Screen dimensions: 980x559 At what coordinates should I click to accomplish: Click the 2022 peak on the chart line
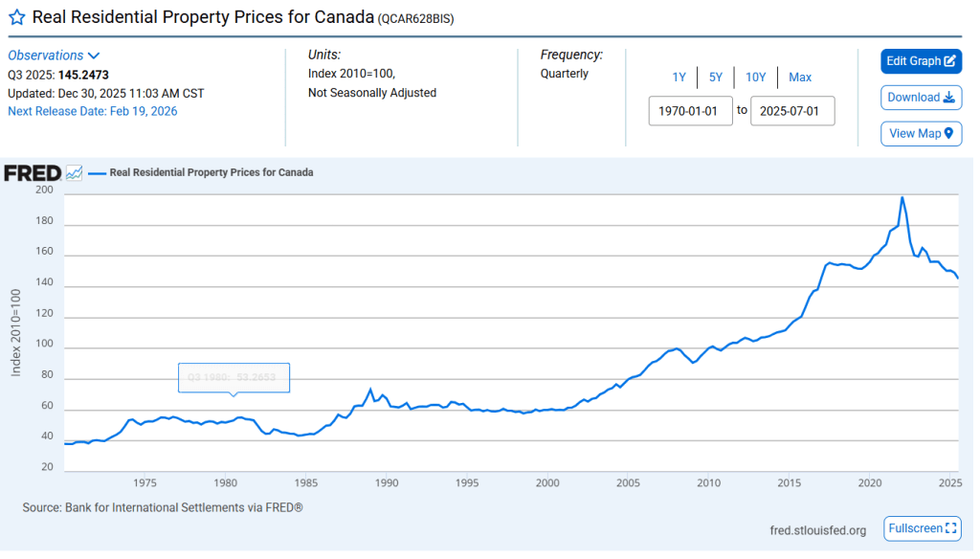click(x=902, y=197)
